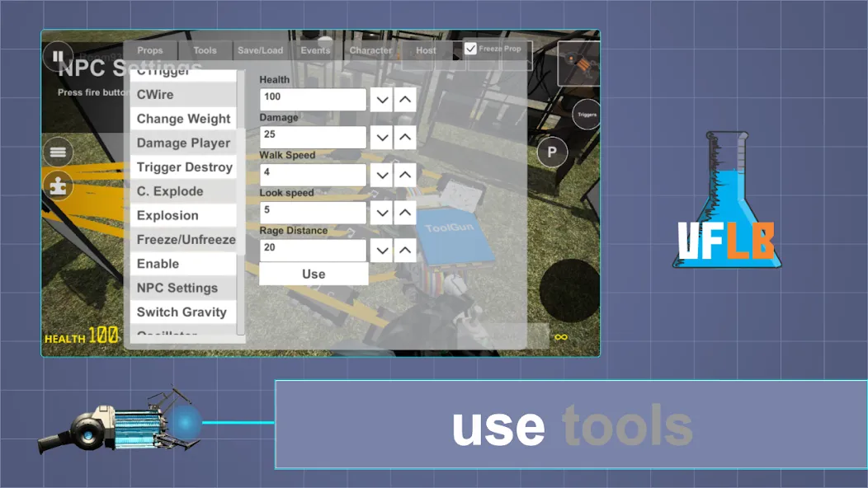The width and height of the screenshot is (868, 488).
Task: Open the Save/Load tab
Action: coord(260,50)
